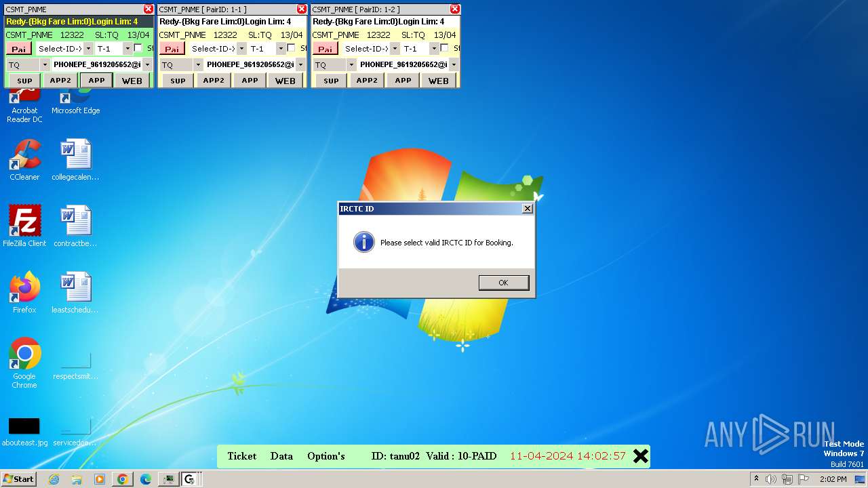Click Pai button in first CSMT_PNME window
Screen dimensions: 868x488
tap(19, 49)
